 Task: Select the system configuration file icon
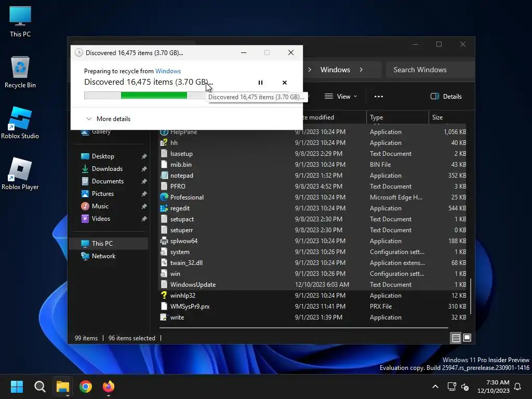coord(164,252)
